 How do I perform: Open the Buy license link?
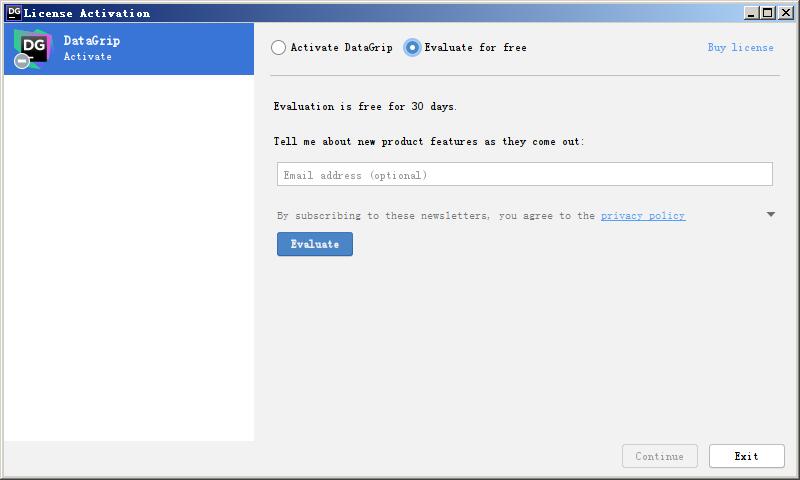[740, 47]
